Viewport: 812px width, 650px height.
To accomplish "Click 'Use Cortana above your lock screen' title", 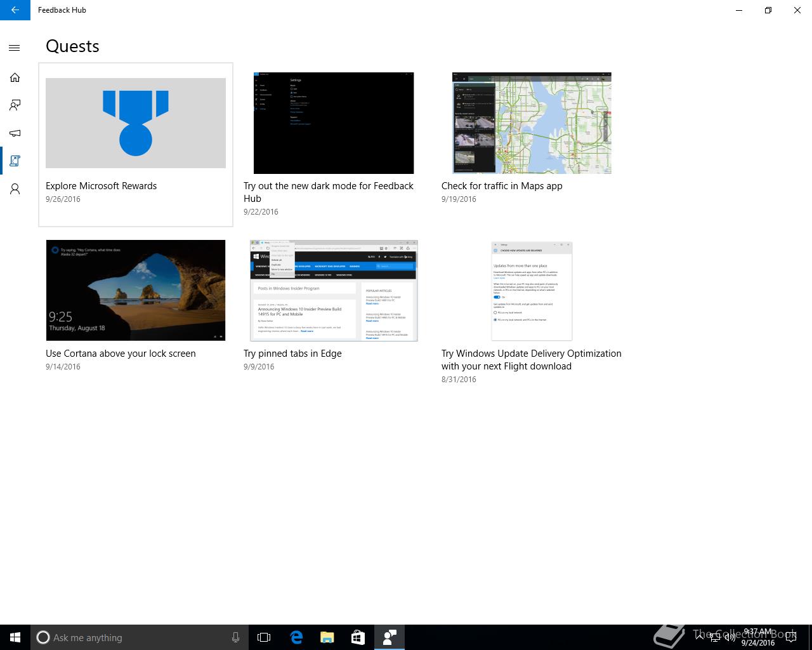I will (x=121, y=354).
